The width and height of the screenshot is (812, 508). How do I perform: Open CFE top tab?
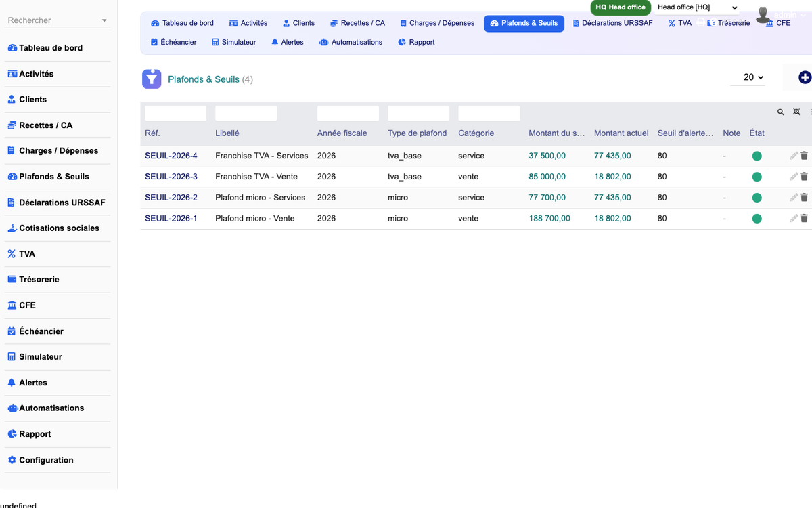777,23
